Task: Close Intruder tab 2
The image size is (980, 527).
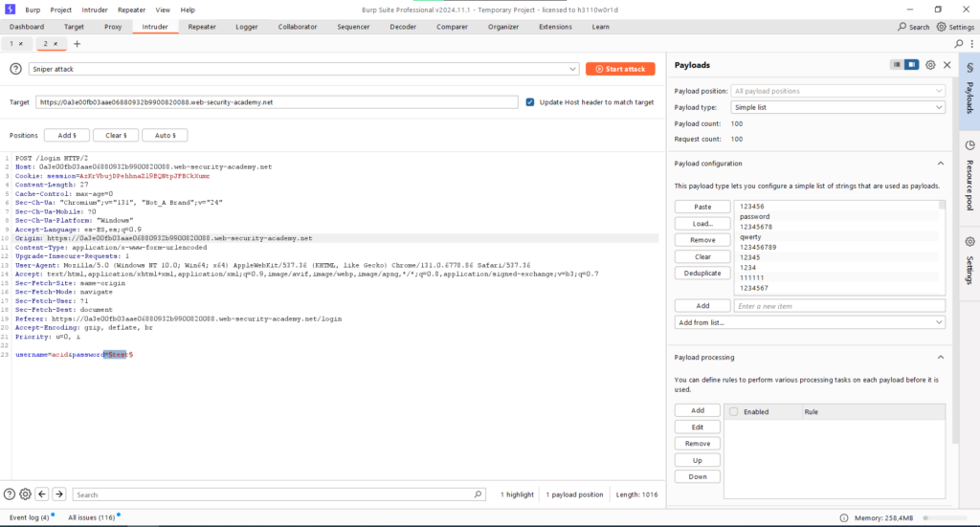Action: coord(55,44)
